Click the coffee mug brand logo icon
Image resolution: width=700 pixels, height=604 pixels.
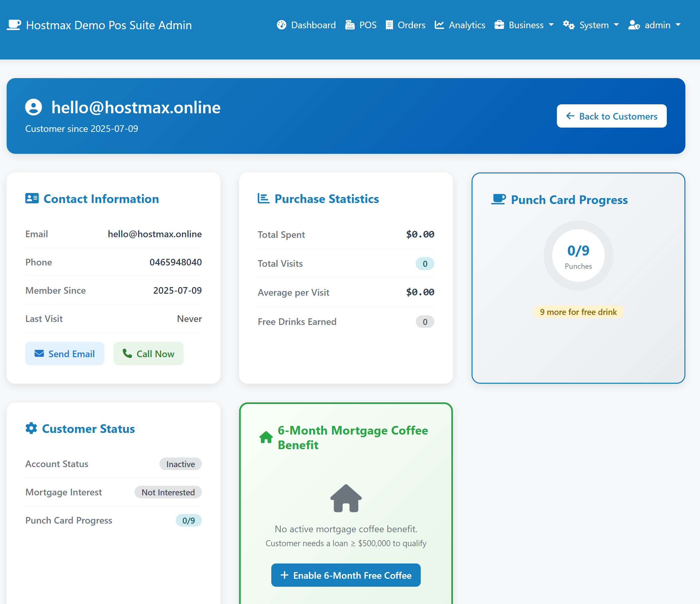(14, 25)
